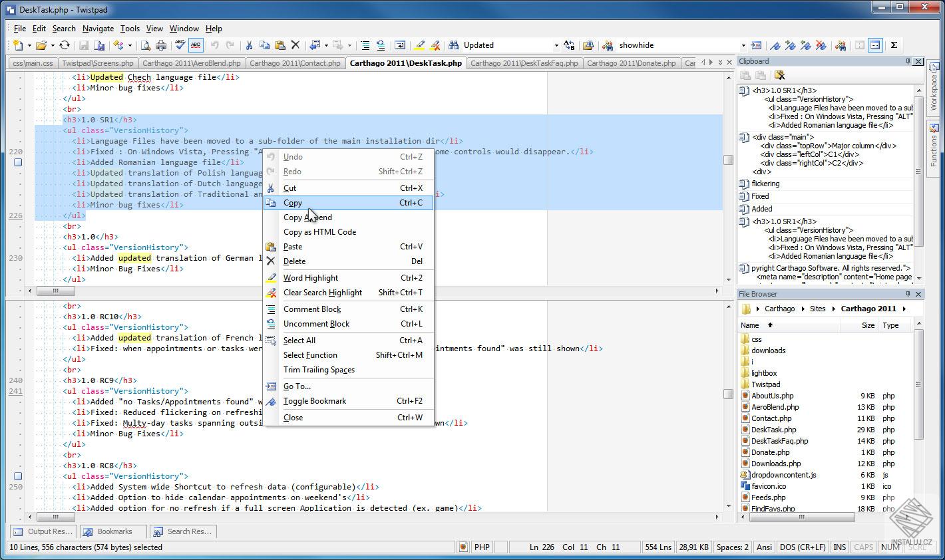Click the Sigma statistics toolbar icon

tap(894, 45)
